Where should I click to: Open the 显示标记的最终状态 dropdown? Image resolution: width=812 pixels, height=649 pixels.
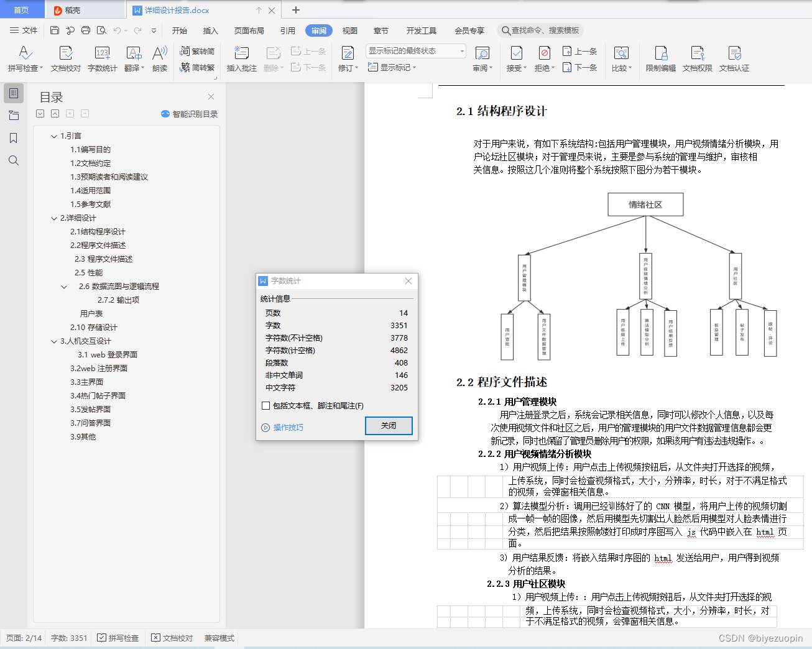[x=416, y=51]
